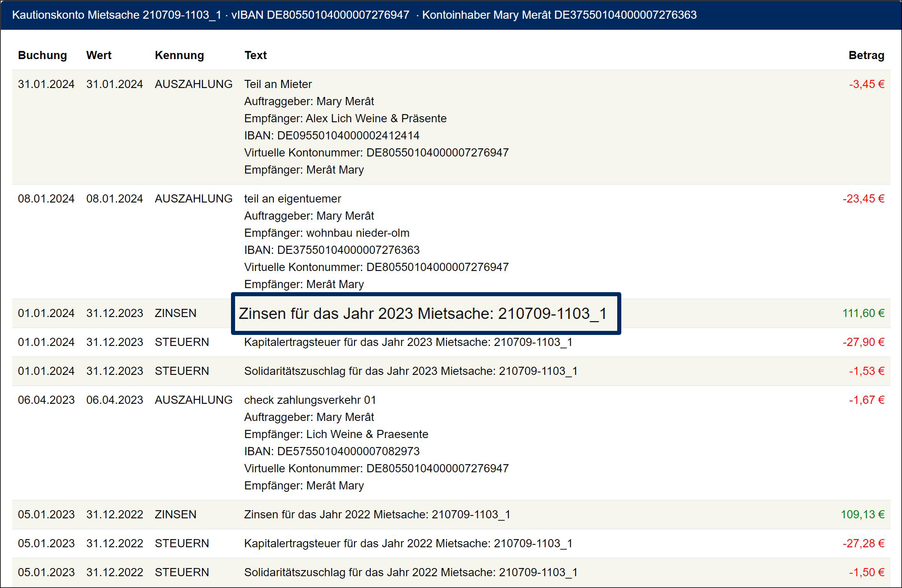Click the Betrag column header
This screenshot has width=902, height=588.
pyautogui.click(x=866, y=55)
